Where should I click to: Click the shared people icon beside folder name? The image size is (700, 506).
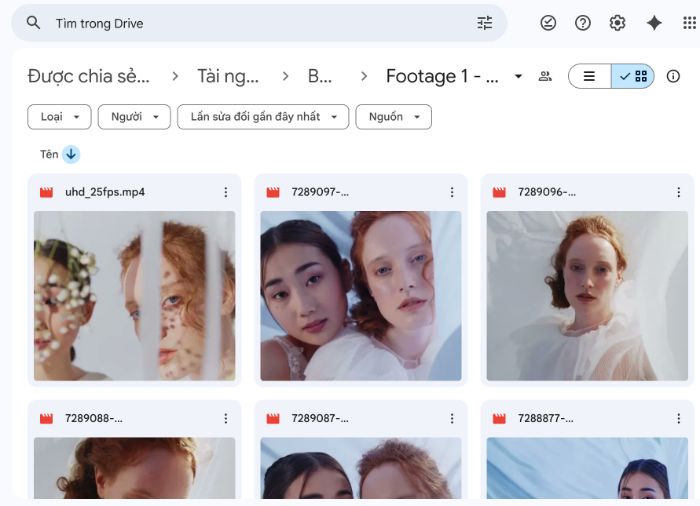click(x=545, y=76)
